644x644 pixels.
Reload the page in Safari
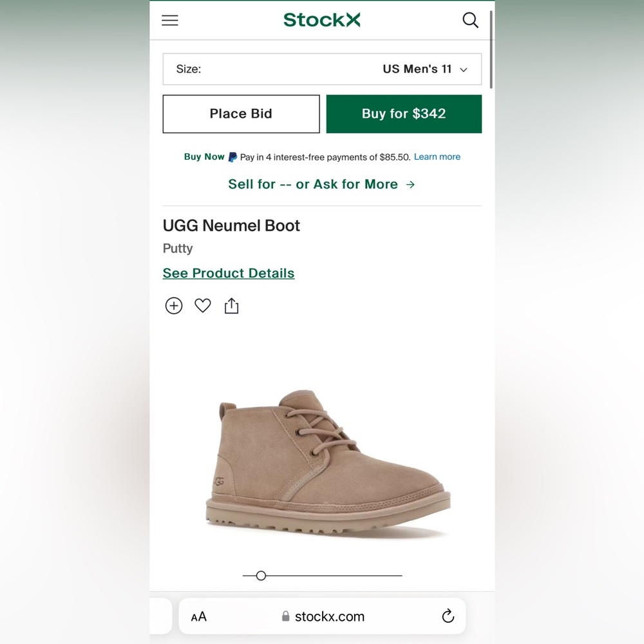448,617
